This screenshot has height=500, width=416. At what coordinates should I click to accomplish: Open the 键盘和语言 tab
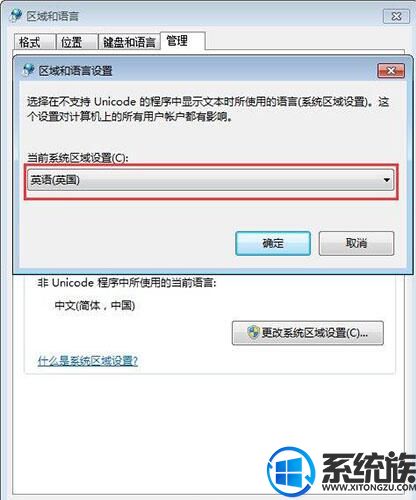129,42
